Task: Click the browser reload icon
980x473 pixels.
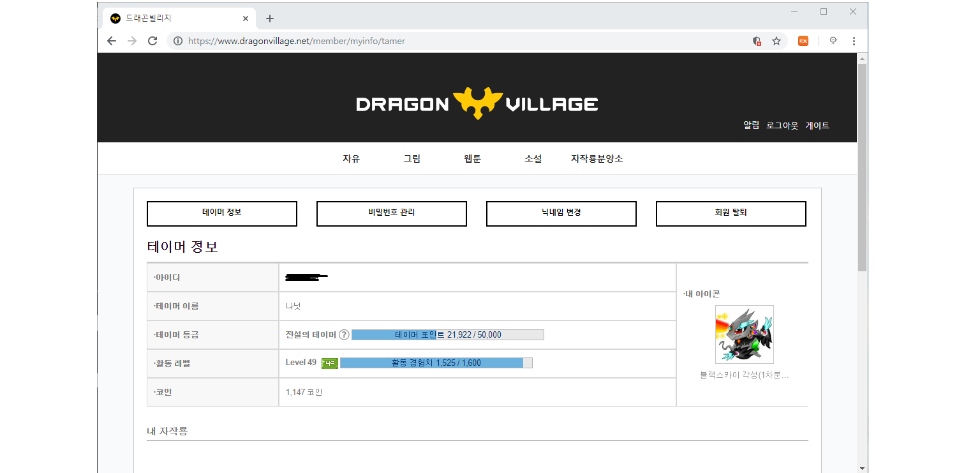Action: tap(152, 41)
